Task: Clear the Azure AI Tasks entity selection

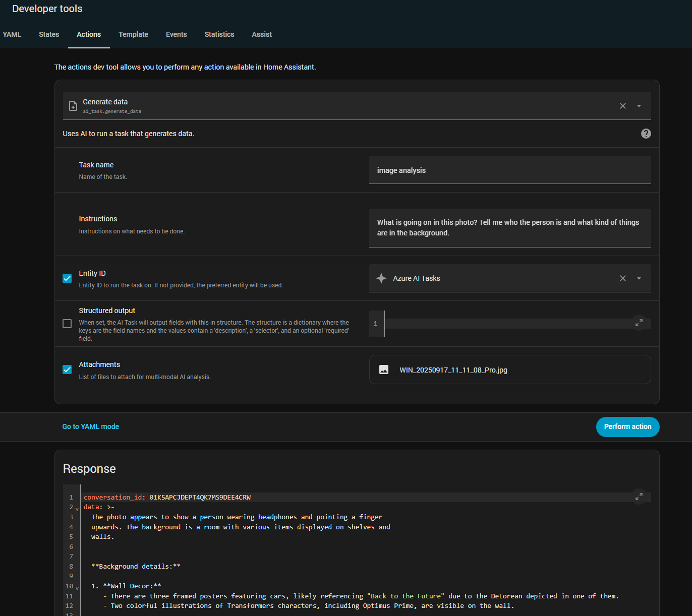Action: click(623, 278)
